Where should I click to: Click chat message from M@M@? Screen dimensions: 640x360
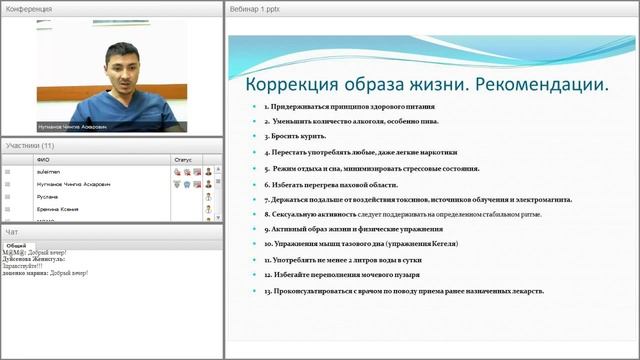point(34,253)
